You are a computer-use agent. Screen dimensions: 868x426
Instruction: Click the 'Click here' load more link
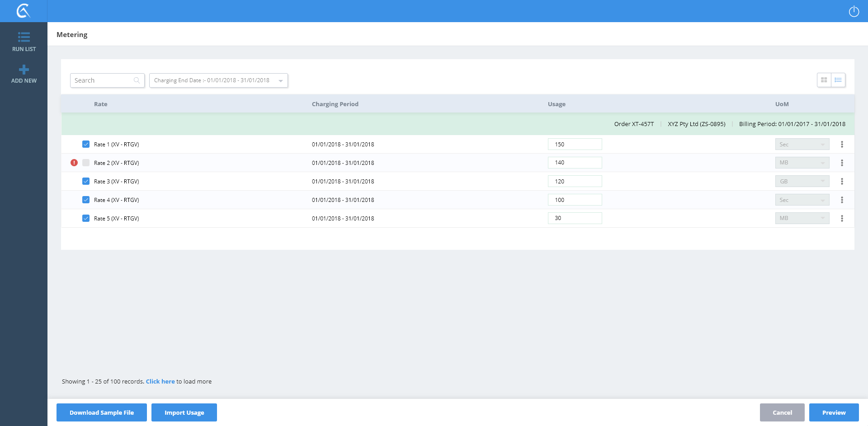pos(160,381)
